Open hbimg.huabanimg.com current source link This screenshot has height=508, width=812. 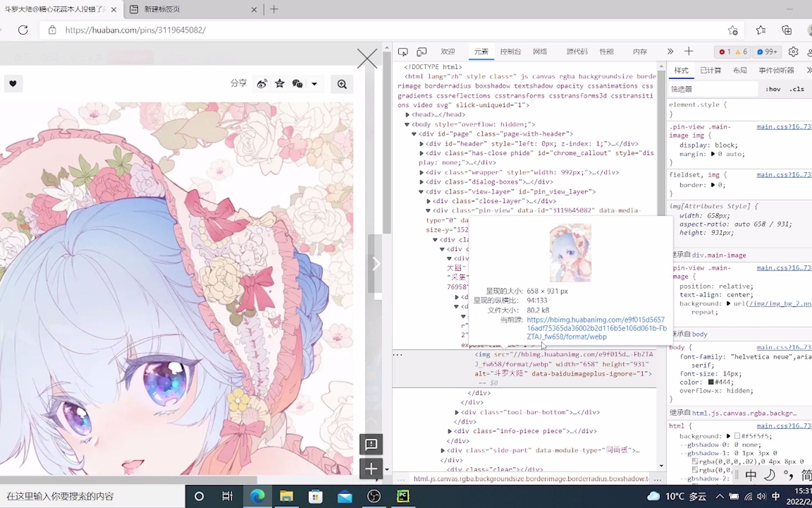(597, 328)
